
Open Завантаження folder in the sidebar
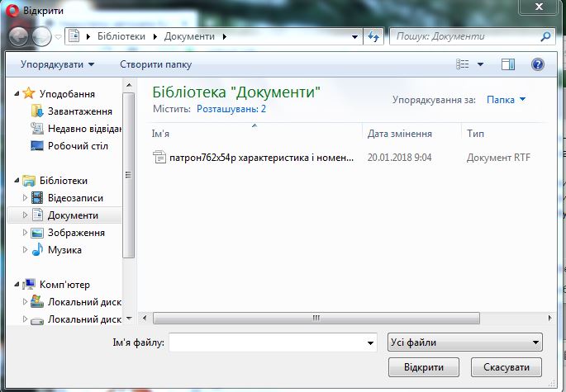(x=80, y=111)
